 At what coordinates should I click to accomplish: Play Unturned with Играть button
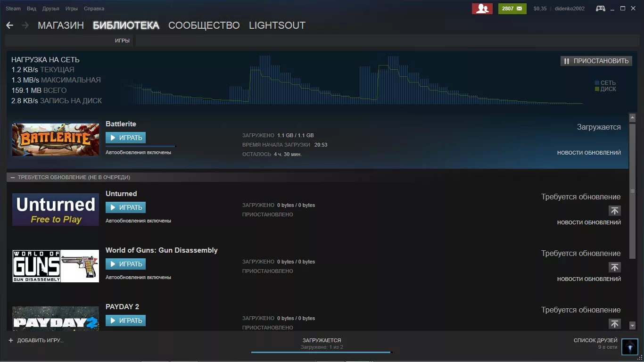point(125,207)
